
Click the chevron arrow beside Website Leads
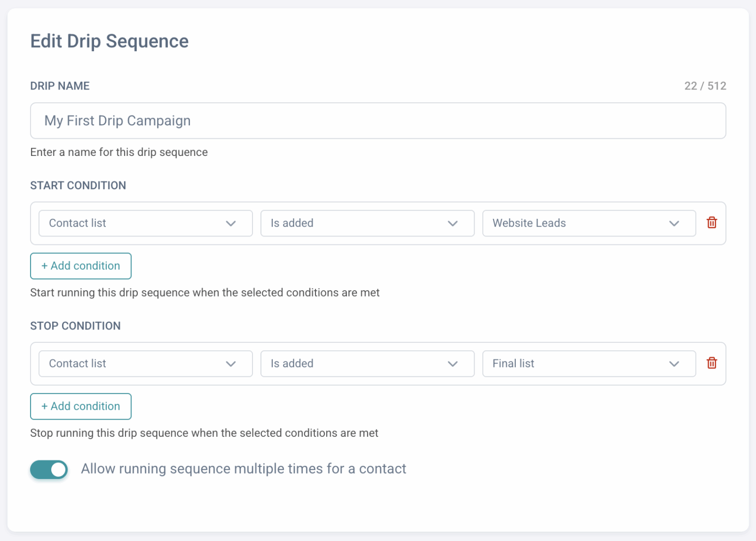[x=674, y=223]
